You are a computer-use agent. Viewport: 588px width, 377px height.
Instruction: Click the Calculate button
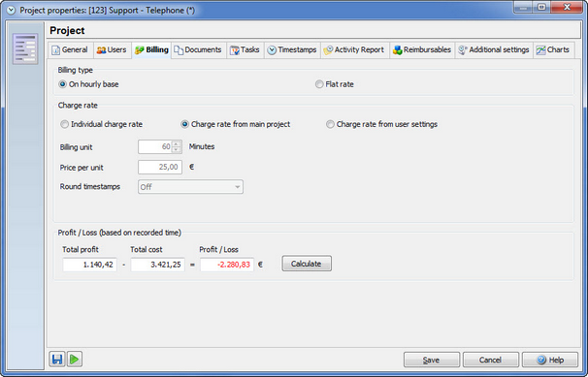[x=307, y=264]
